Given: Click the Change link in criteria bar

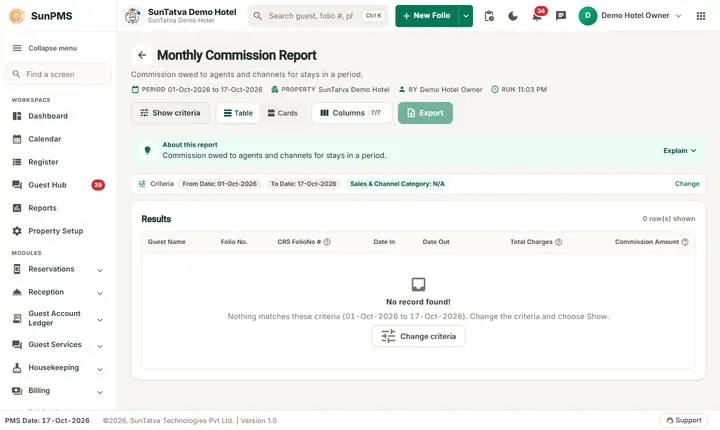Looking at the screenshot, I should click(x=687, y=184).
